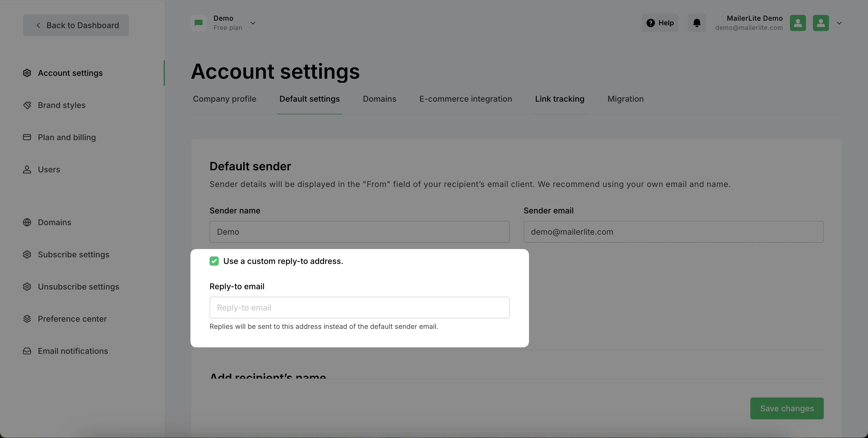868x438 pixels.
Task: Click the Subscribe settings gear icon
Action: tap(27, 254)
